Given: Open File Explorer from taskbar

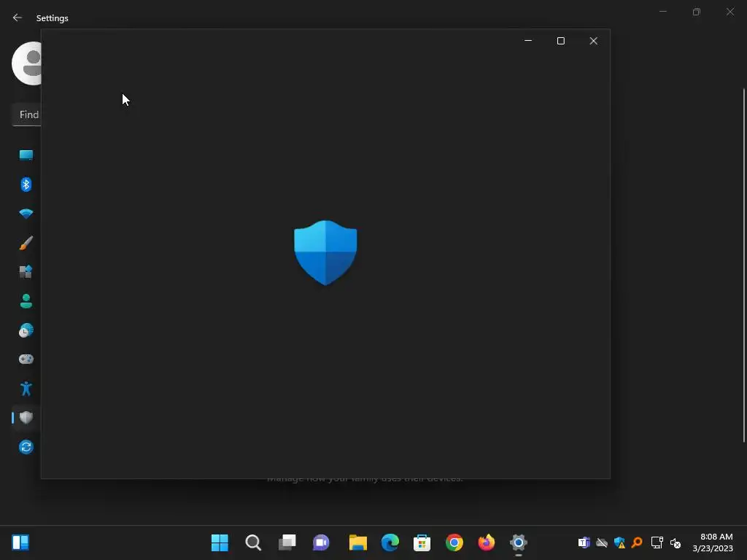Looking at the screenshot, I should [357, 542].
